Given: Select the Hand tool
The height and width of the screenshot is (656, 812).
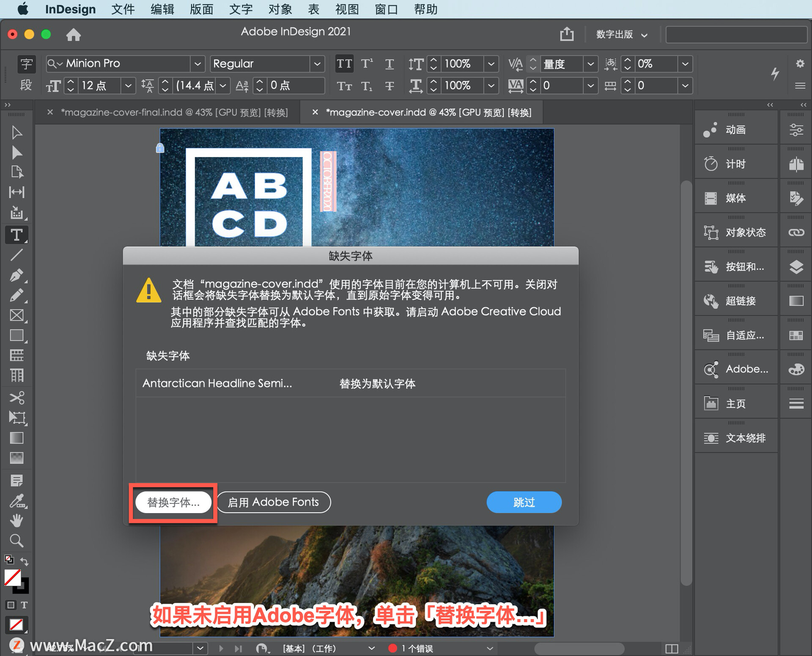Looking at the screenshot, I should tap(16, 521).
